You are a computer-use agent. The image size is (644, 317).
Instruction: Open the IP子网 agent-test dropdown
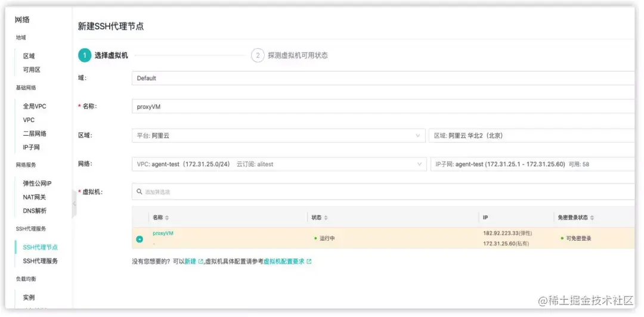point(532,164)
